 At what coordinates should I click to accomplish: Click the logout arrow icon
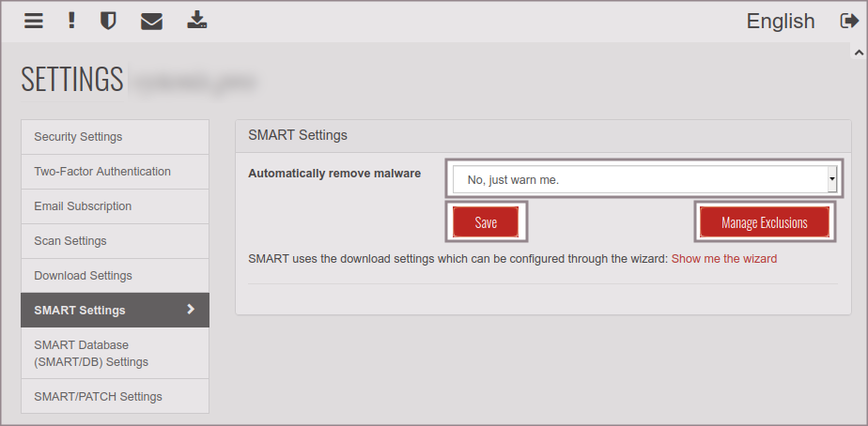848,21
